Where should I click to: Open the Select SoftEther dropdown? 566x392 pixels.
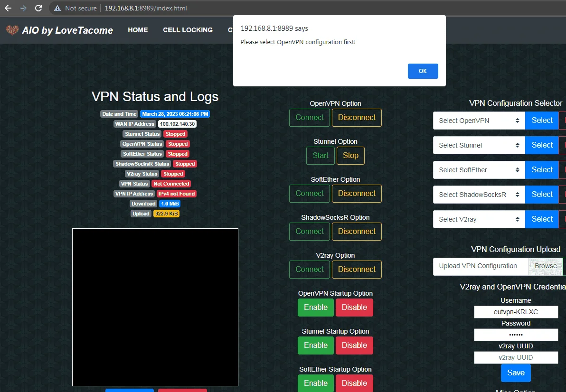click(479, 170)
